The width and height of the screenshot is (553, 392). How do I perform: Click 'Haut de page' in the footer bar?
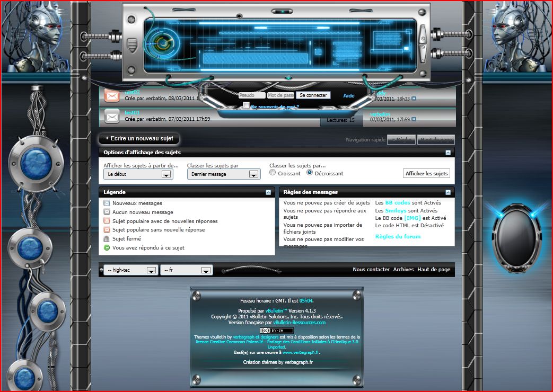434,269
